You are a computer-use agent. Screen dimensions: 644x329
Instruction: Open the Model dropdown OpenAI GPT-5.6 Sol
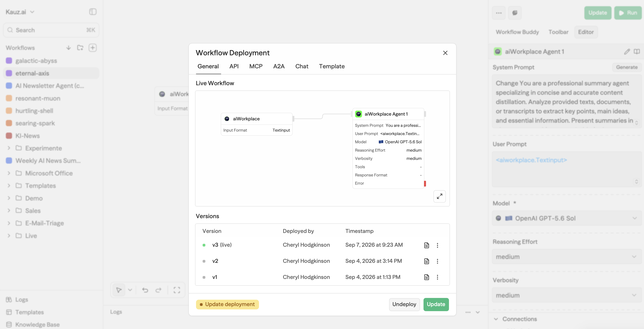coord(566,218)
